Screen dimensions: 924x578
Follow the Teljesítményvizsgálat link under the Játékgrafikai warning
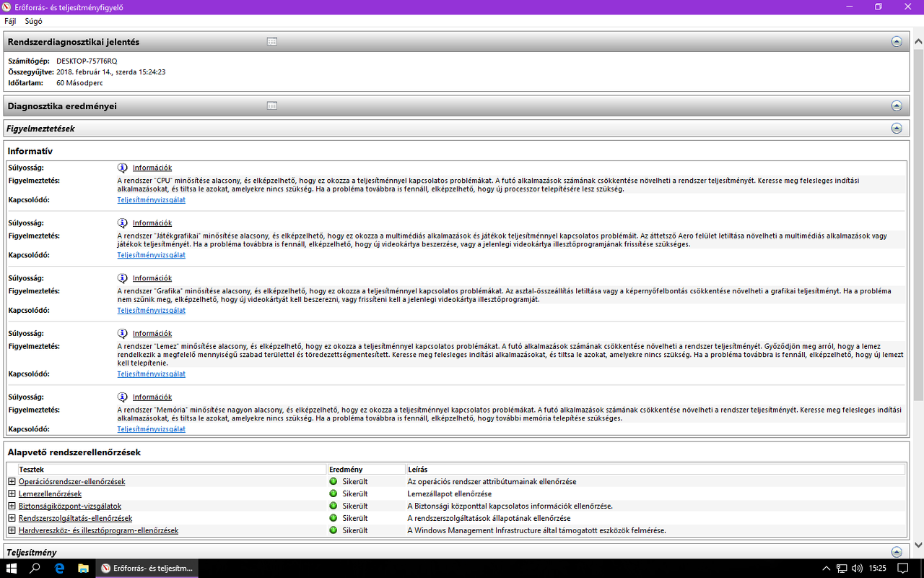click(152, 255)
